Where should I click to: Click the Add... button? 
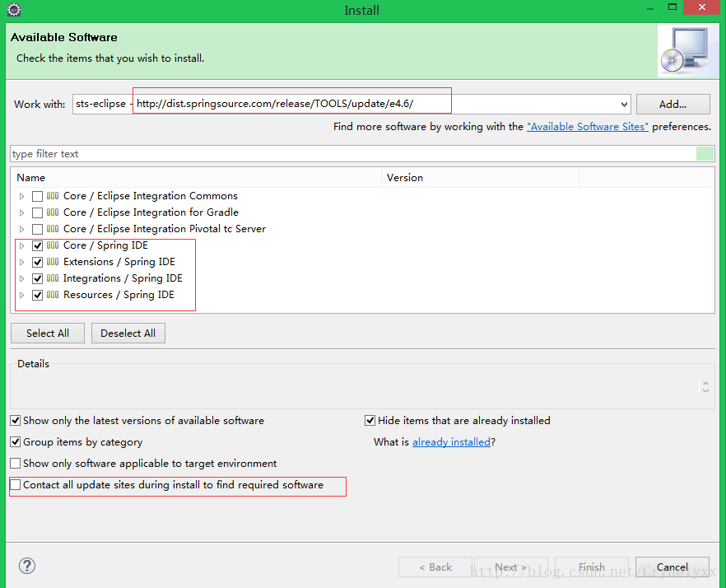pyautogui.click(x=672, y=105)
